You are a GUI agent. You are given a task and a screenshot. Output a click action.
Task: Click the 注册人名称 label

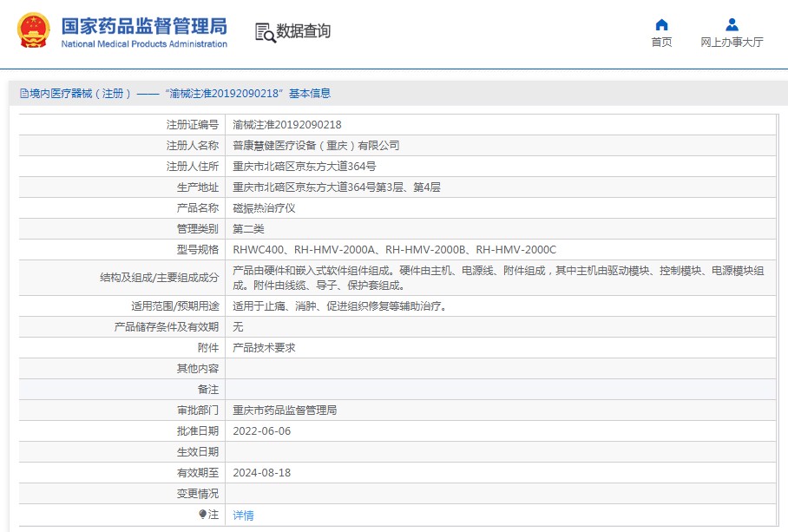[193, 146]
